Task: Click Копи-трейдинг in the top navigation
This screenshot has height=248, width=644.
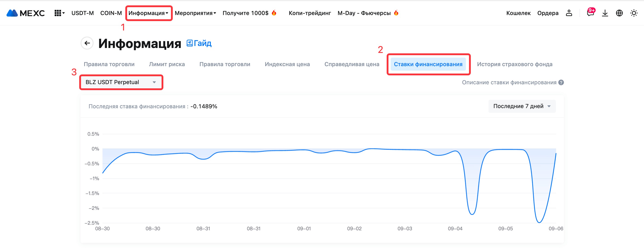Action: coord(309,13)
